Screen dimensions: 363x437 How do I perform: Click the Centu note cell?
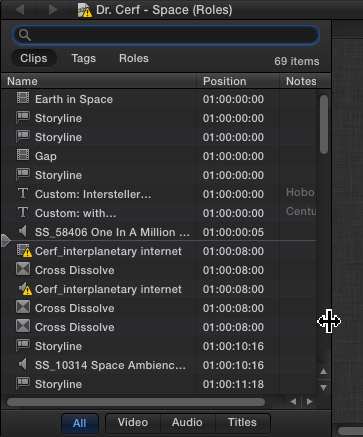click(x=301, y=211)
